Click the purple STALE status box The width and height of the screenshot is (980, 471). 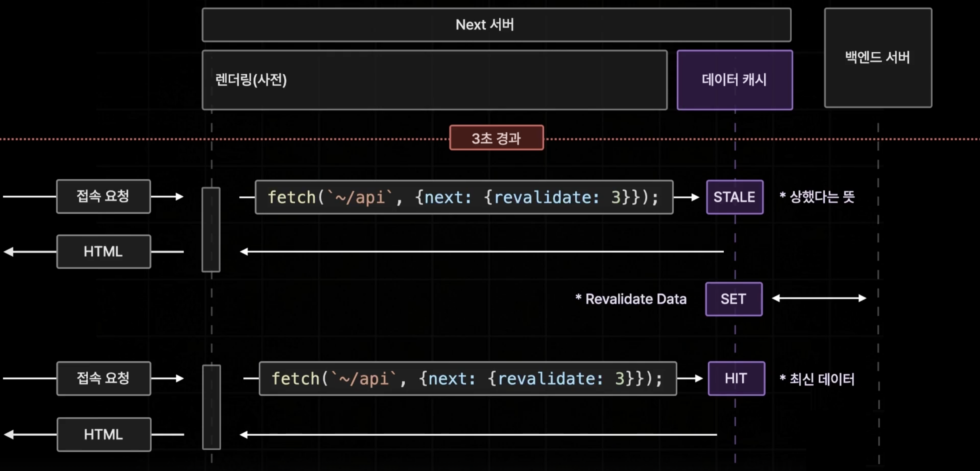(x=734, y=197)
